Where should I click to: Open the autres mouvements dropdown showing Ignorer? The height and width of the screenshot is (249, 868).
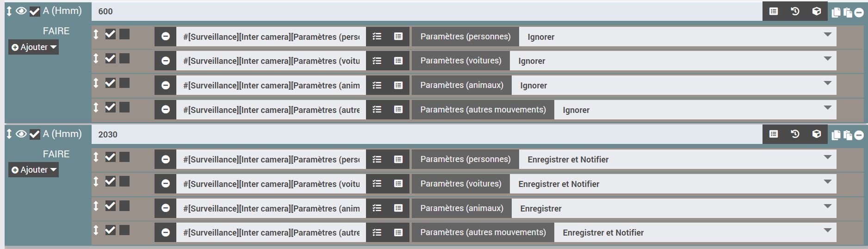(695, 110)
